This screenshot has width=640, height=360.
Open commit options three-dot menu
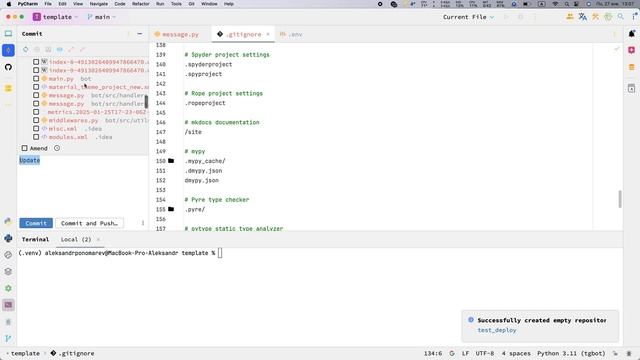coord(143,223)
